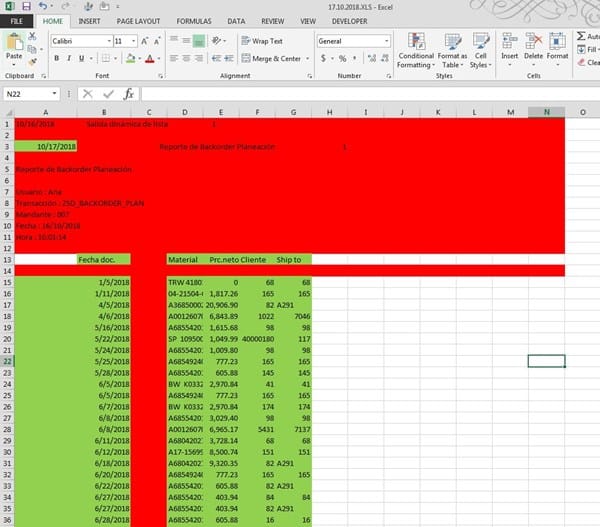Open the General number format dropdown
Viewport: 600px width, 527px height.
pos(386,41)
